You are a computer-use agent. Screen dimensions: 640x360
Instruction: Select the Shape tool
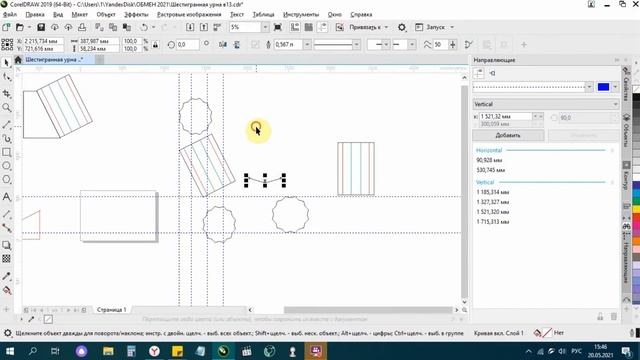(x=7, y=78)
